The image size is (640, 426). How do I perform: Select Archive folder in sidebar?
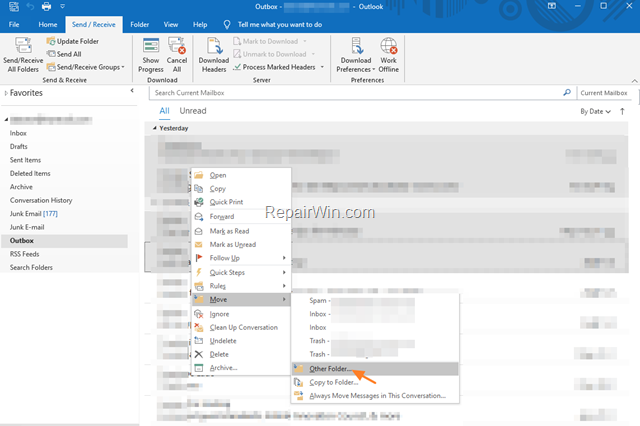pyautogui.click(x=21, y=187)
